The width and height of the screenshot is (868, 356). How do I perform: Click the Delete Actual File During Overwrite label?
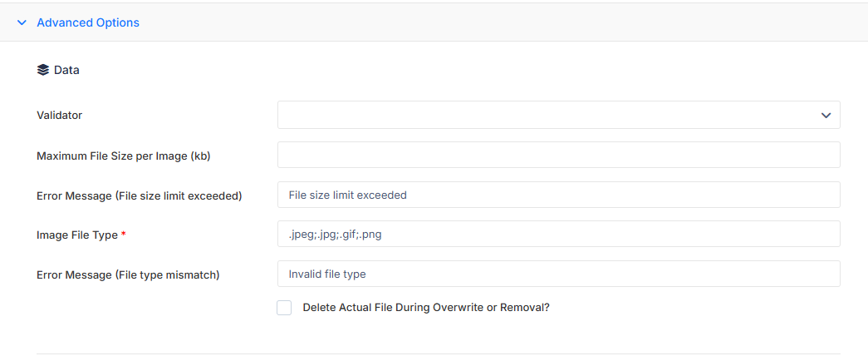(x=426, y=308)
